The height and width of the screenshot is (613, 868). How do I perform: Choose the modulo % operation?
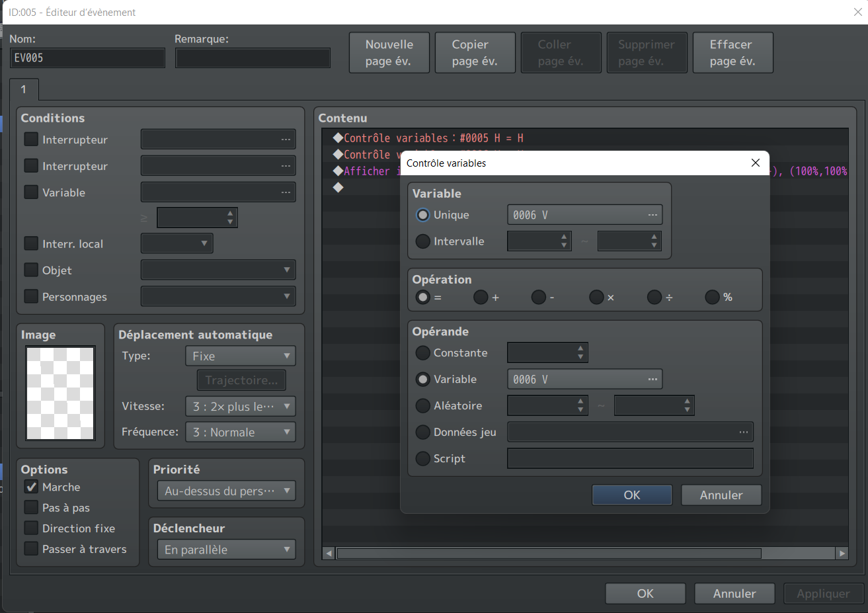tap(712, 298)
